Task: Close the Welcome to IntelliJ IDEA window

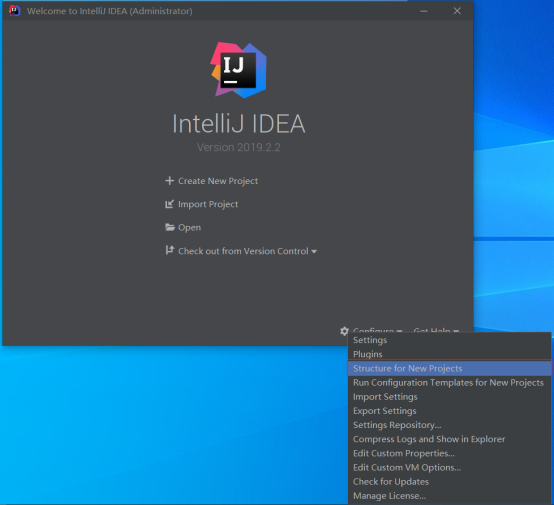Action: (x=457, y=11)
